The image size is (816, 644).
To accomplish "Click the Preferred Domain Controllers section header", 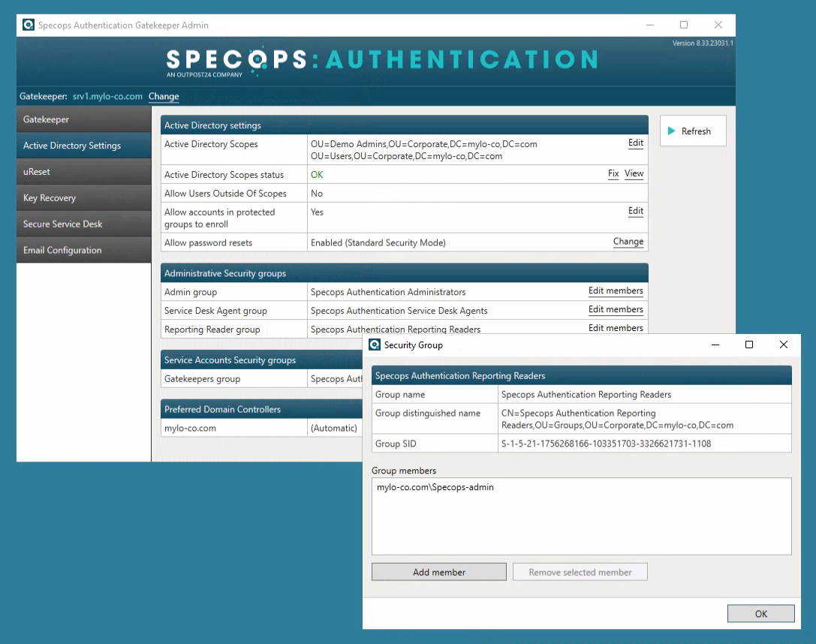I will pyautogui.click(x=262, y=409).
